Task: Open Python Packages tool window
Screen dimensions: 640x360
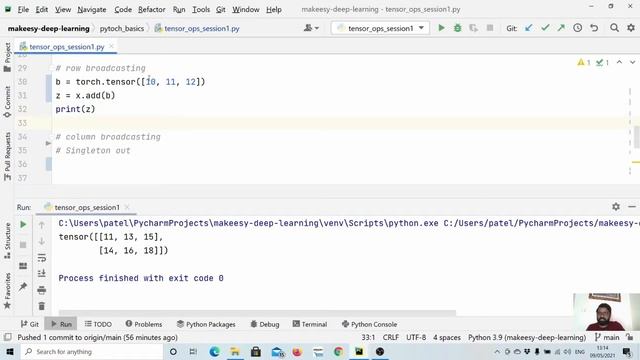Action: click(206, 324)
